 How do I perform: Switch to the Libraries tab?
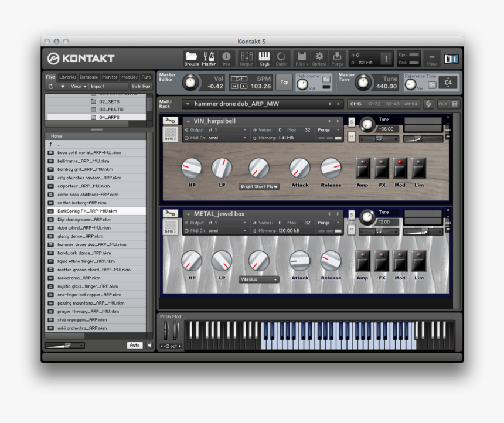click(x=67, y=77)
